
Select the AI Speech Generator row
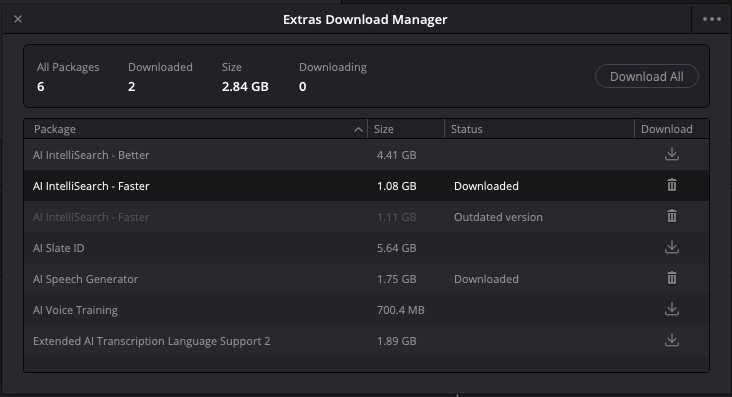point(366,279)
